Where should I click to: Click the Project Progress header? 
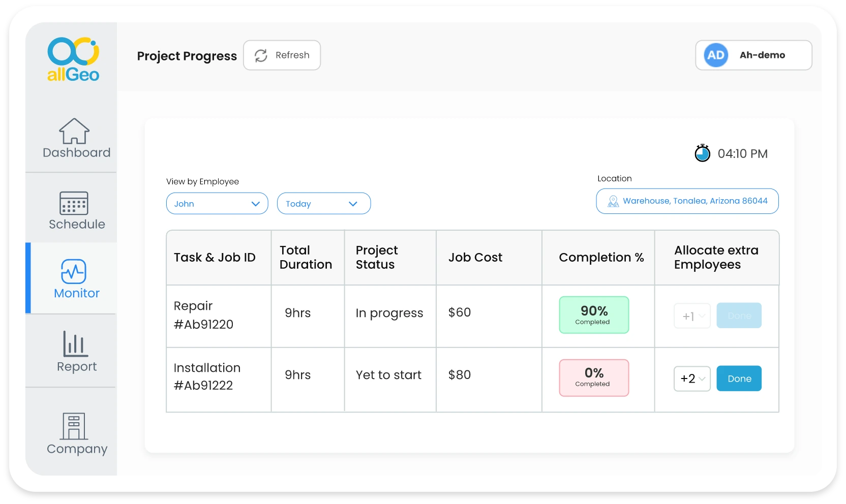(x=187, y=56)
